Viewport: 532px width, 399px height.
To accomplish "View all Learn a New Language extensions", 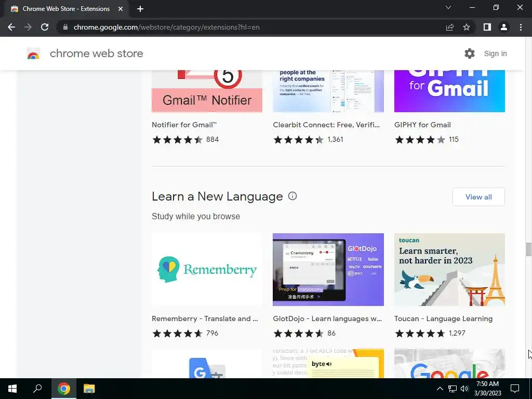I will tap(478, 197).
